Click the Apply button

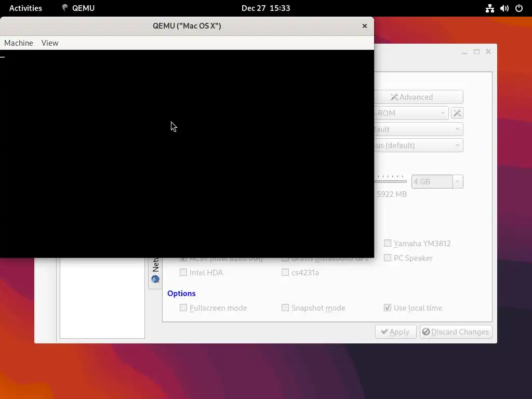[395, 332]
